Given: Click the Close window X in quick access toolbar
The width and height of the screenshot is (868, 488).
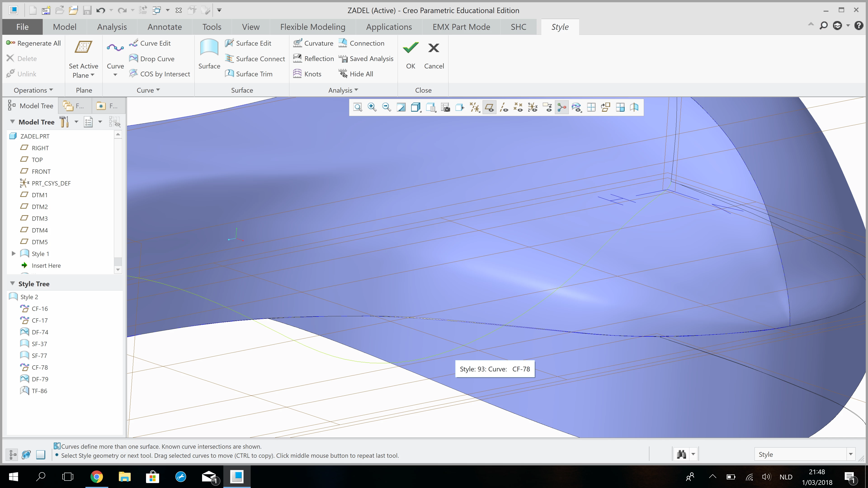Looking at the screenshot, I should (x=179, y=10).
